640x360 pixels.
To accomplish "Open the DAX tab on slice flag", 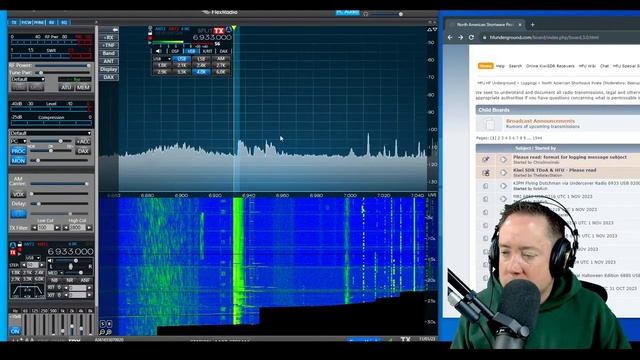I will [x=224, y=51].
